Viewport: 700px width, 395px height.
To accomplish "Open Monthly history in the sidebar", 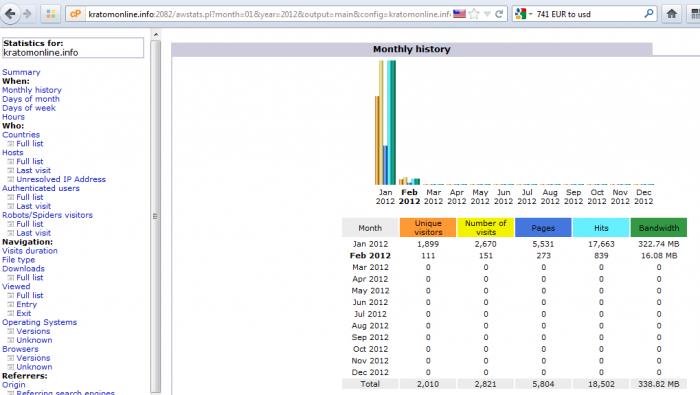I will click(32, 90).
